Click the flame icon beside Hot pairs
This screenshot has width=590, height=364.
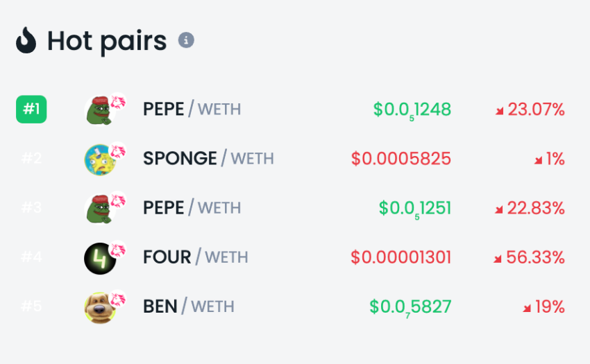(x=26, y=40)
